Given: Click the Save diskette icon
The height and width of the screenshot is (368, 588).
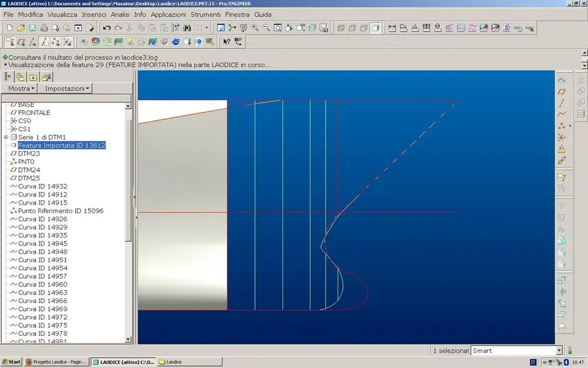Looking at the screenshot, I should (x=32, y=28).
